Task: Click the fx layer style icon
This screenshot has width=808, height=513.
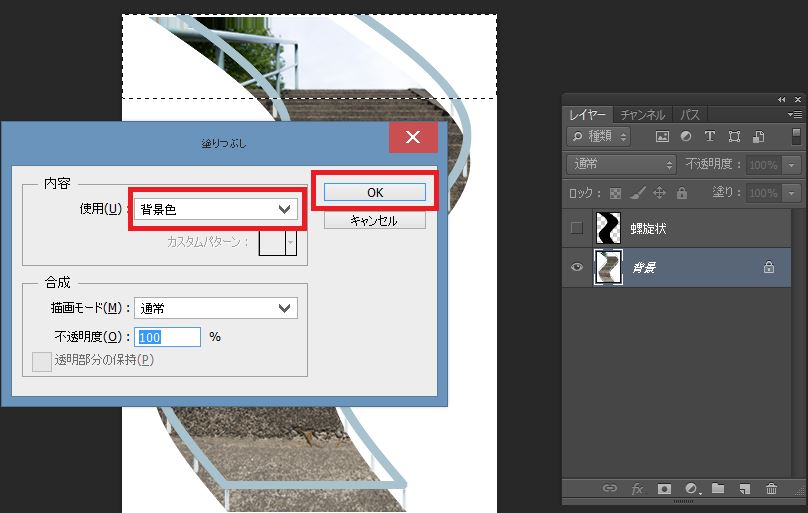Action: pos(637,489)
